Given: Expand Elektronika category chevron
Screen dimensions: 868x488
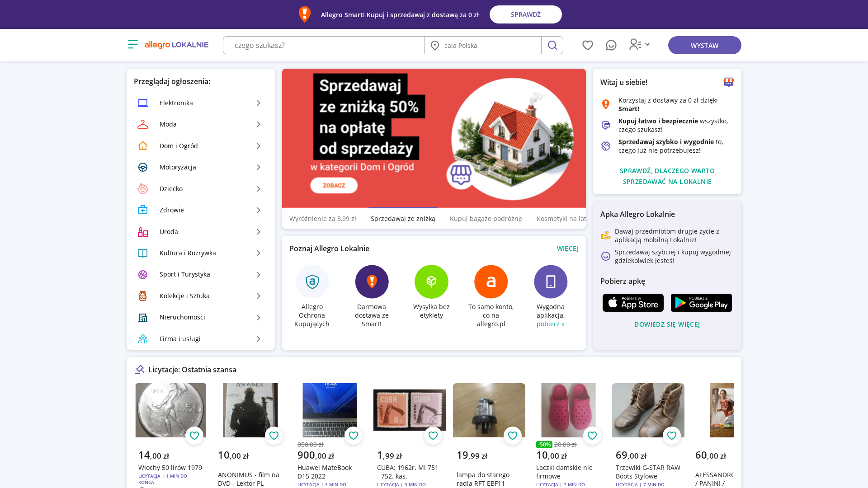Looking at the screenshot, I should pos(259,103).
